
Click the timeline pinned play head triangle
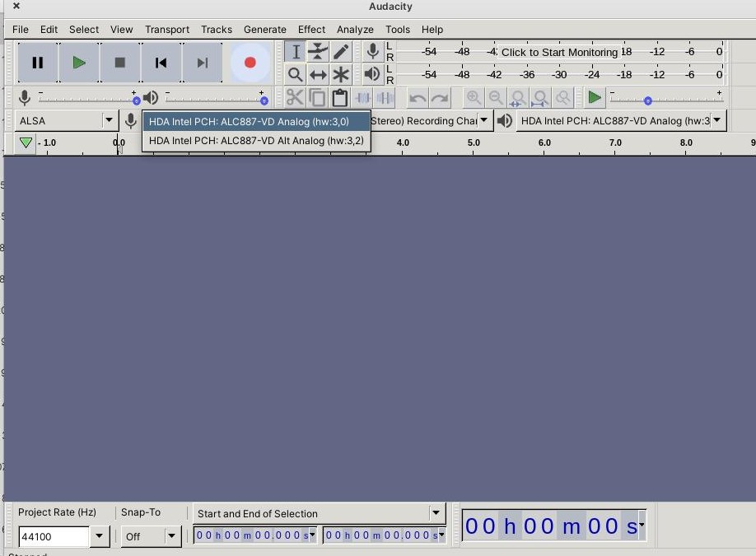26,143
